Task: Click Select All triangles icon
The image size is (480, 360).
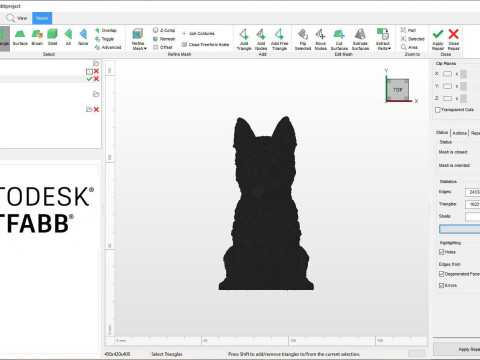Action: coord(68,37)
